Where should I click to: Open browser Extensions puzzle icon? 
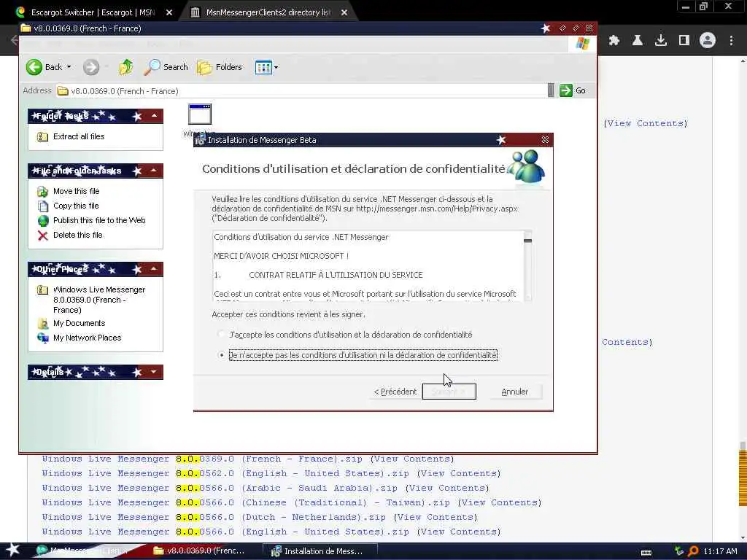click(614, 41)
